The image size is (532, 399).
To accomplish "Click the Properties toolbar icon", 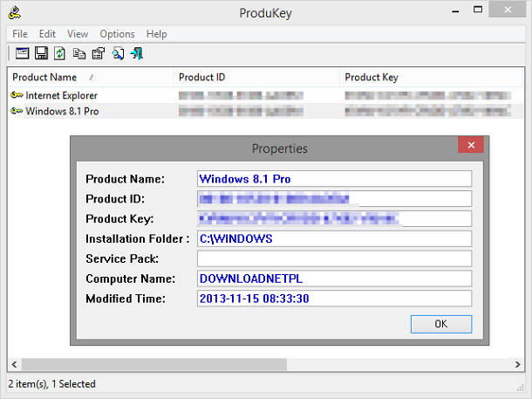I will (99, 53).
